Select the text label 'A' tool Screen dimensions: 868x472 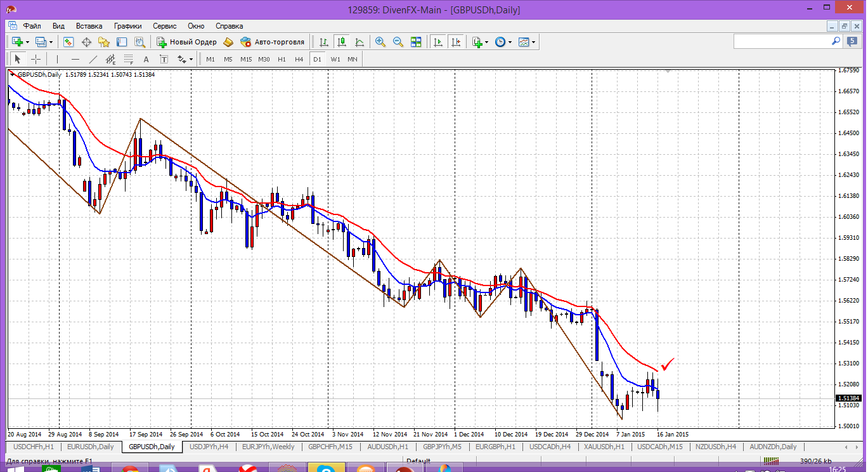[x=146, y=59]
